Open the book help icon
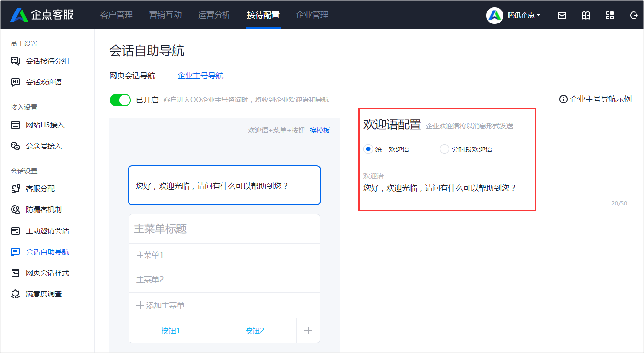 586,15
